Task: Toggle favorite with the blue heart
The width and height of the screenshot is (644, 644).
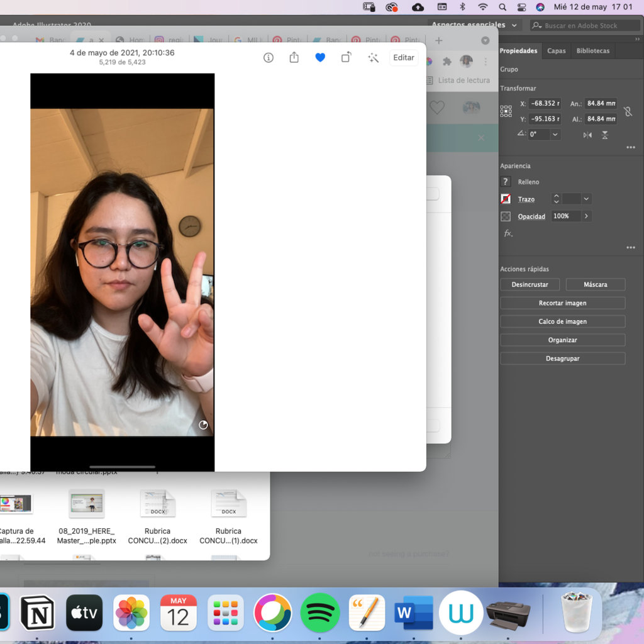Action: click(x=320, y=58)
